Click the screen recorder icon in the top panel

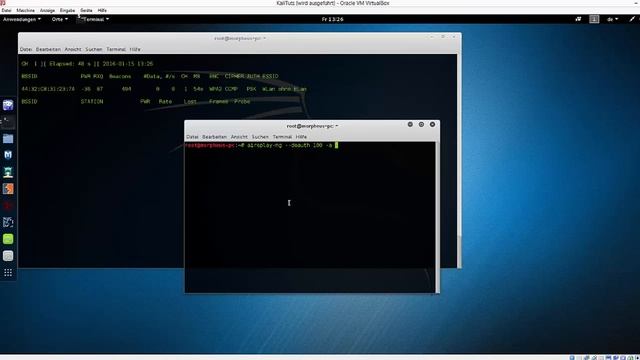tap(578, 19)
